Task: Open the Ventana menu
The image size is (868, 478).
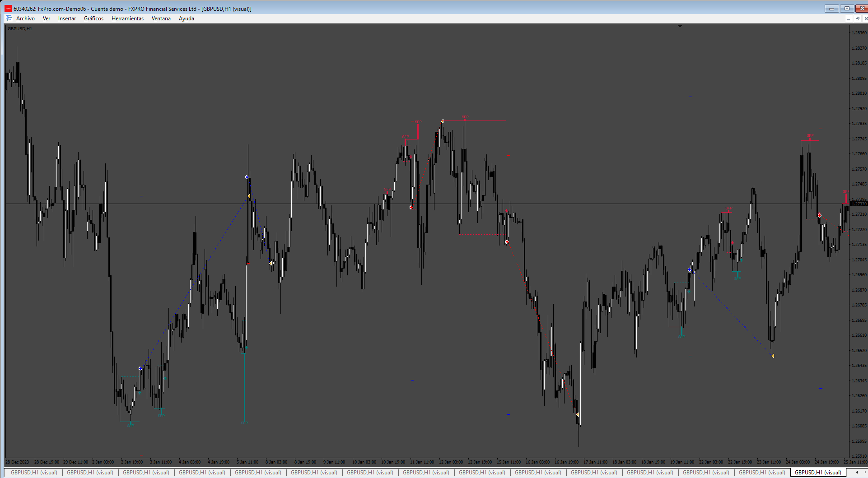Action: pyautogui.click(x=161, y=19)
